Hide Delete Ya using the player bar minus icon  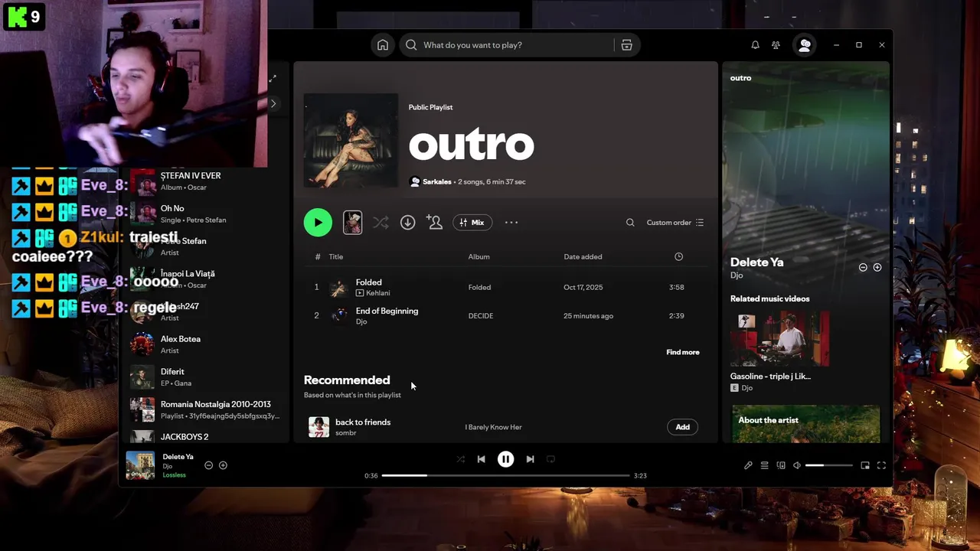(208, 465)
